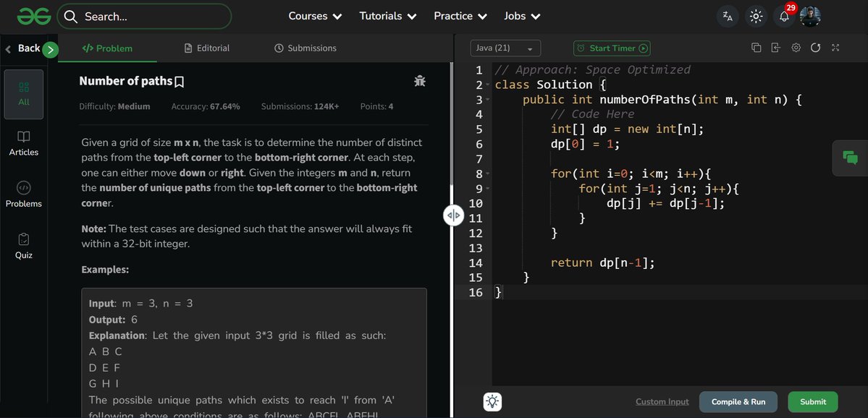
Task: Start the problem timer
Action: [612, 48]
